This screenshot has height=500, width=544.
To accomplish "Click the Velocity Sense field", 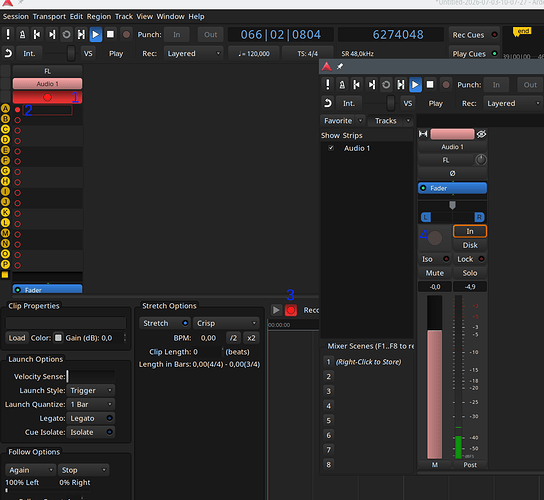I will (91, 376).
